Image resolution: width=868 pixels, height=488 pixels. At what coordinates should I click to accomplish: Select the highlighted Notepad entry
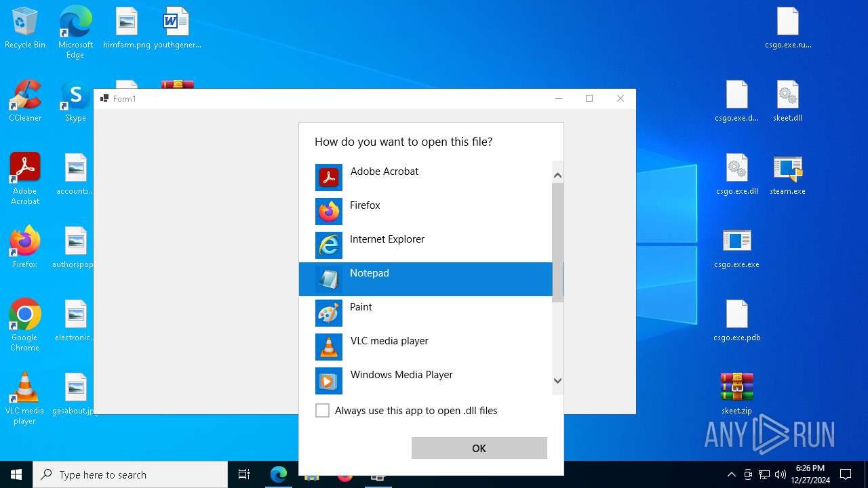click(x=426, y=279)
